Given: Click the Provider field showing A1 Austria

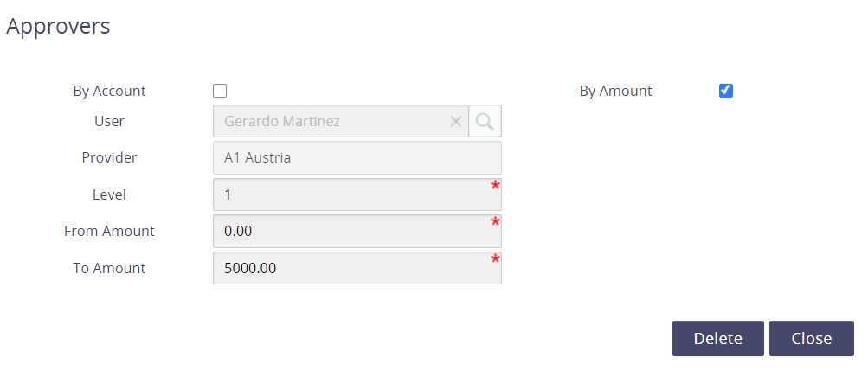Looking at the screenshot, I should click(x=357, y=158).
